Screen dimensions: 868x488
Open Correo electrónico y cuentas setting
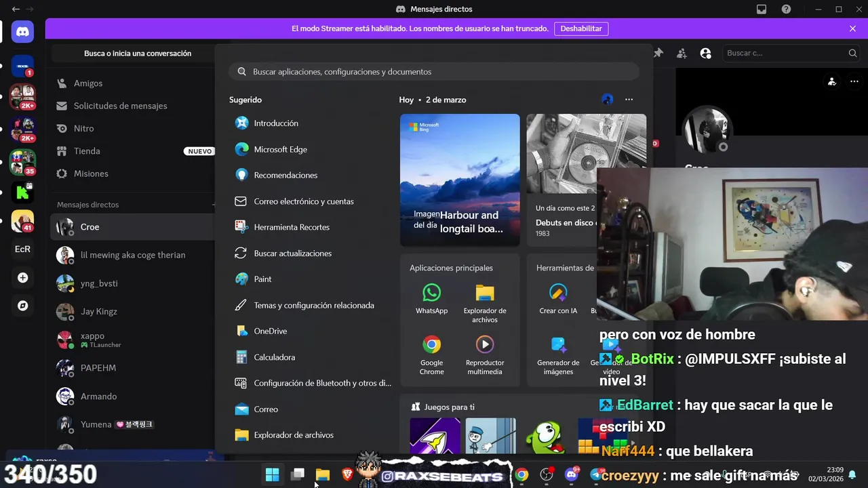[x=312, y=201]
